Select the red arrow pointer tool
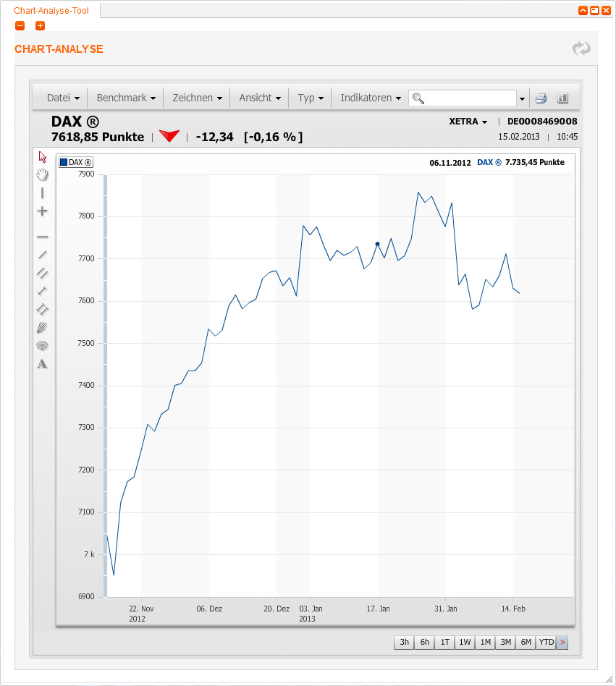Viewport: 616px width, 686px height. (x=43, y=157)
